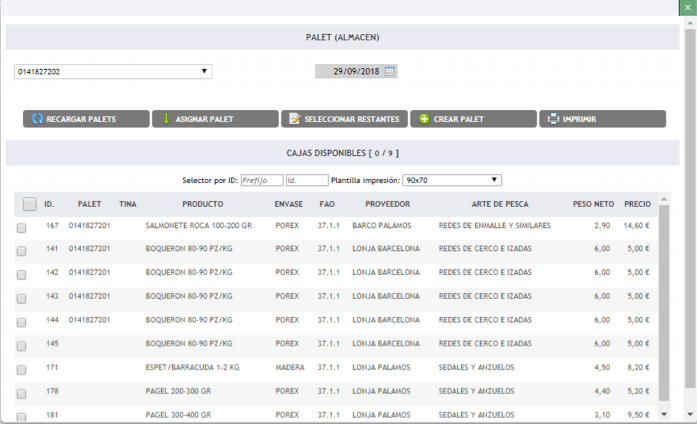Click the Prefijo input field
Viewport: 697px width, 424px height.
[x=260, y=180]
